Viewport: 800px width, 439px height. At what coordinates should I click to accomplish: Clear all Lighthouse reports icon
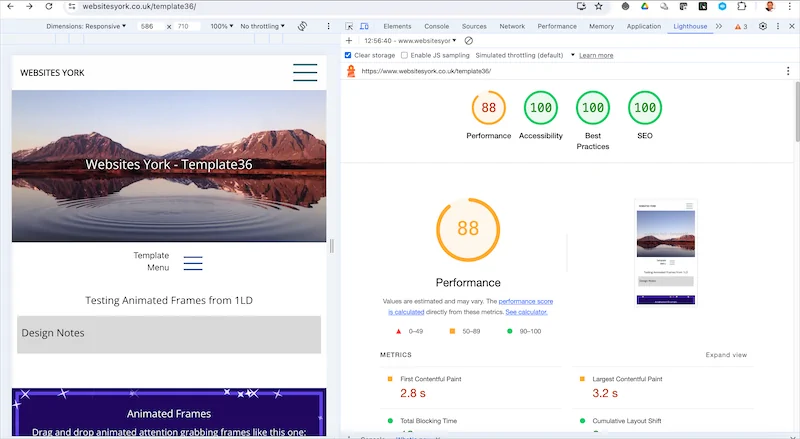468,40
